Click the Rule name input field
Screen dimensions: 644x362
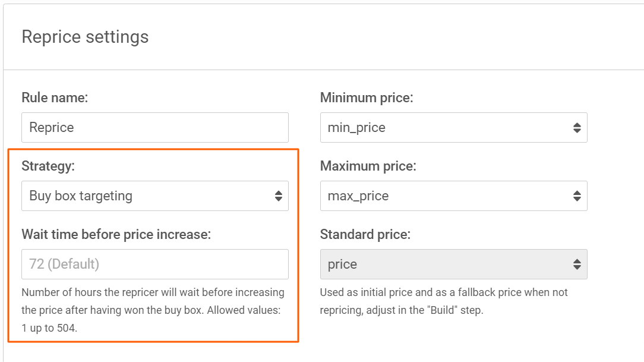[154, 128]
